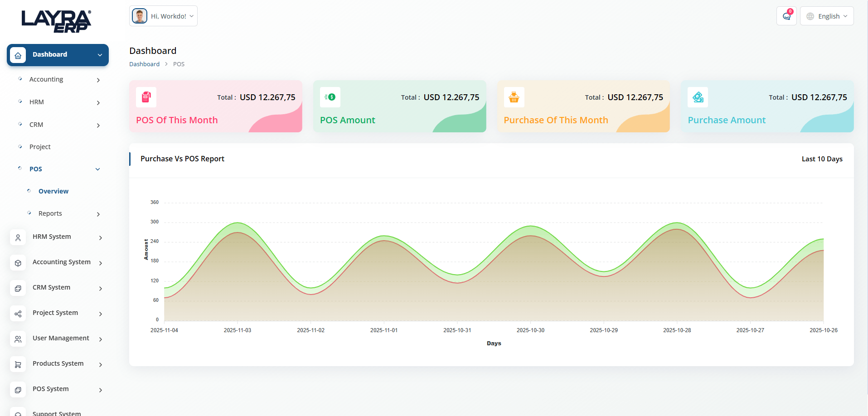Click the Purchase Vs POS Report heading

click(182, 159)
